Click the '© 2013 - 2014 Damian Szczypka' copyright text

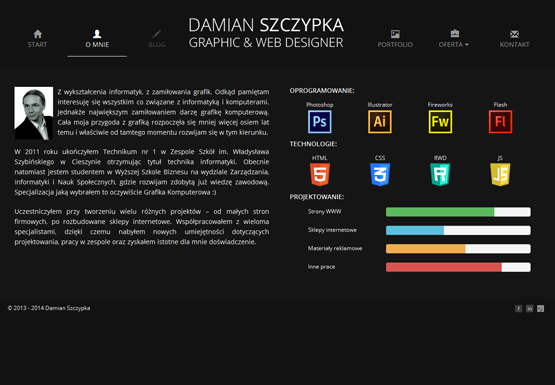49,308
